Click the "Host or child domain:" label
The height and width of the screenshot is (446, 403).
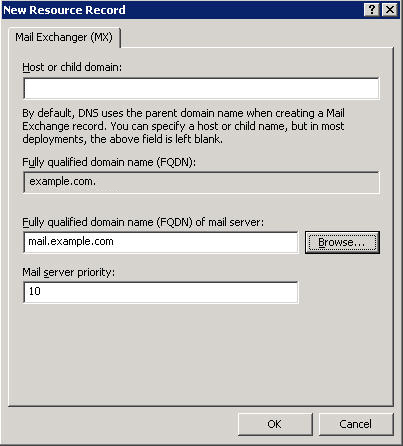pos(72,67)
